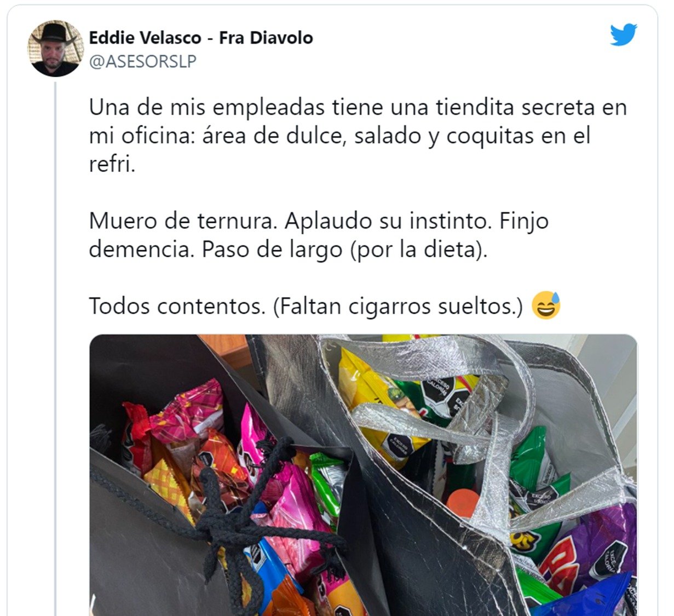674x616 pixels.
Task: Open the Eddie Velasco - Fra Diavolo name link
Action: (201, 38)
